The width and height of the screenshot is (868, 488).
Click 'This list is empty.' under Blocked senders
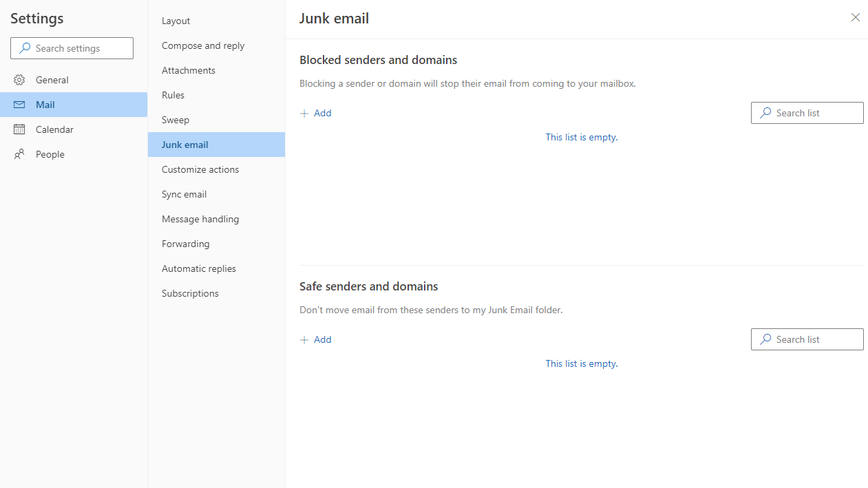(582, 137)
